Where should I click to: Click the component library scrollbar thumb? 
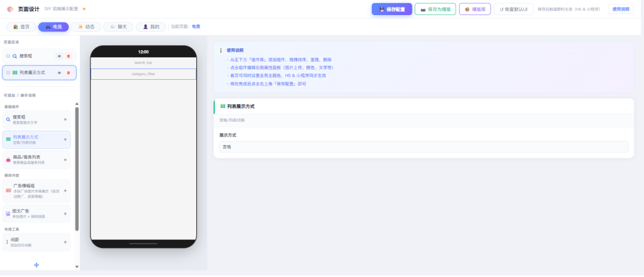[x=77, y=169]
